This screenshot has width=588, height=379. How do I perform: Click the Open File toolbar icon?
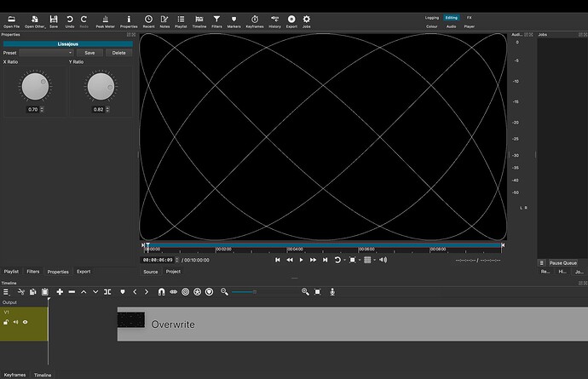click(12, 22)
